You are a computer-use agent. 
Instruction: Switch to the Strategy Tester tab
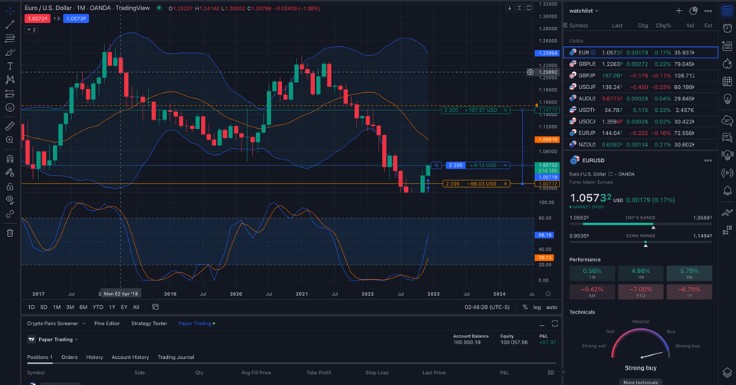coord(149,323)
